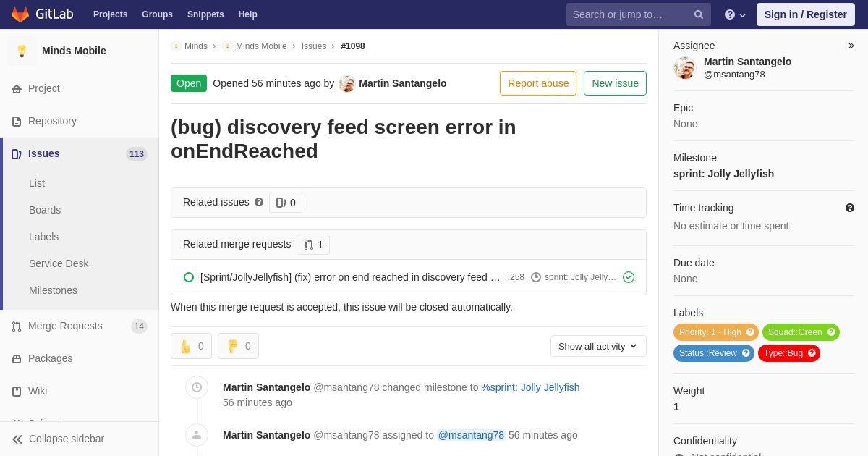Collapse the right sidebar with double chevron
This screenshot has height=456, width=868.
851,46
